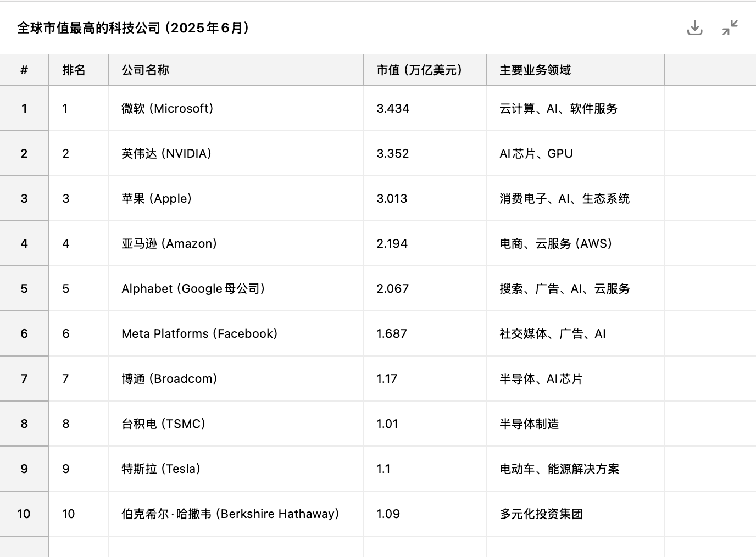Click the 亚马逊 (Amazon) company cell

(x=236, y=243)
